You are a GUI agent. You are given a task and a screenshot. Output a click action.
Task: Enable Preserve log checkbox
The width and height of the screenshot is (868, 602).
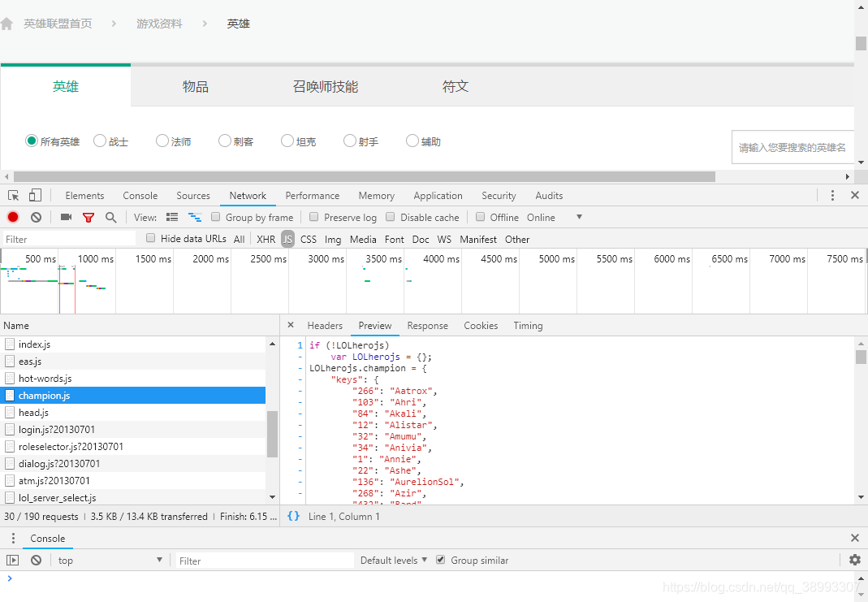click(314, 217)
